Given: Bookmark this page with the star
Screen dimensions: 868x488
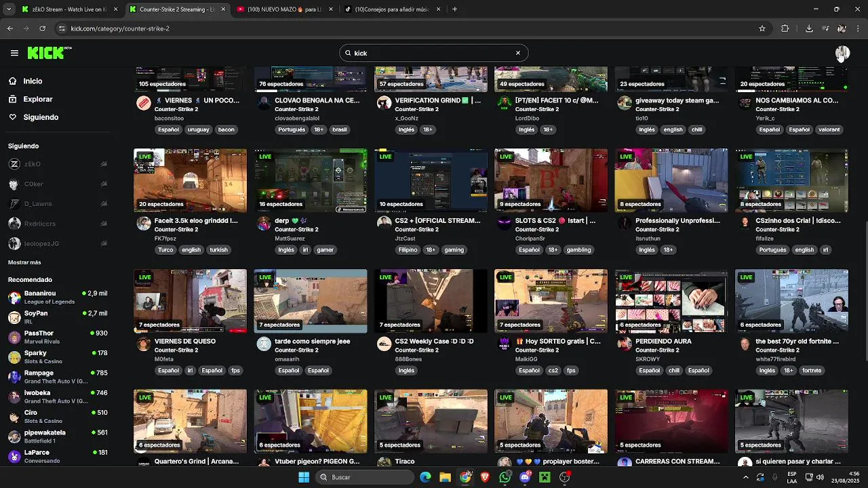Looking at the screenshot, I should tap(762, 28).
